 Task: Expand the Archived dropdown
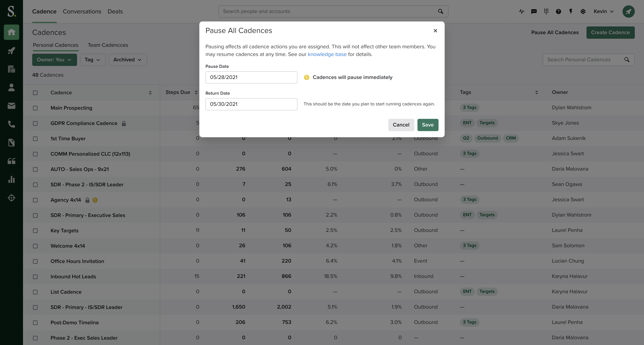(128, 60)
